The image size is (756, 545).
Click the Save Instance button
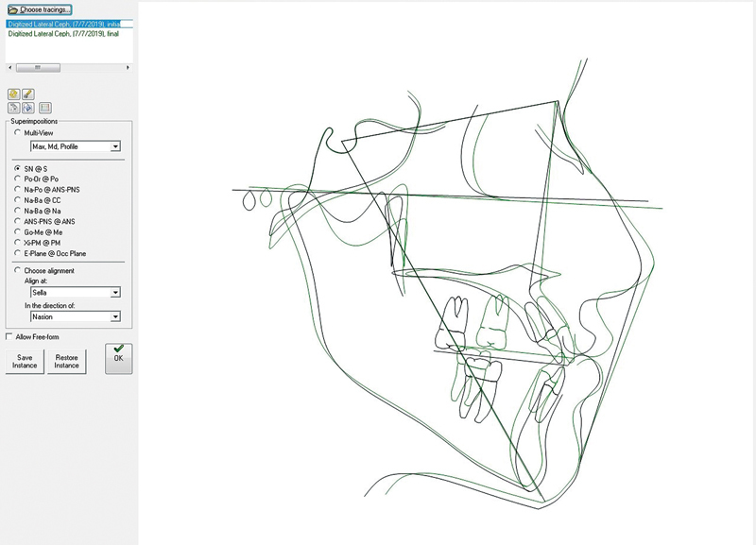tap(25, 362)
